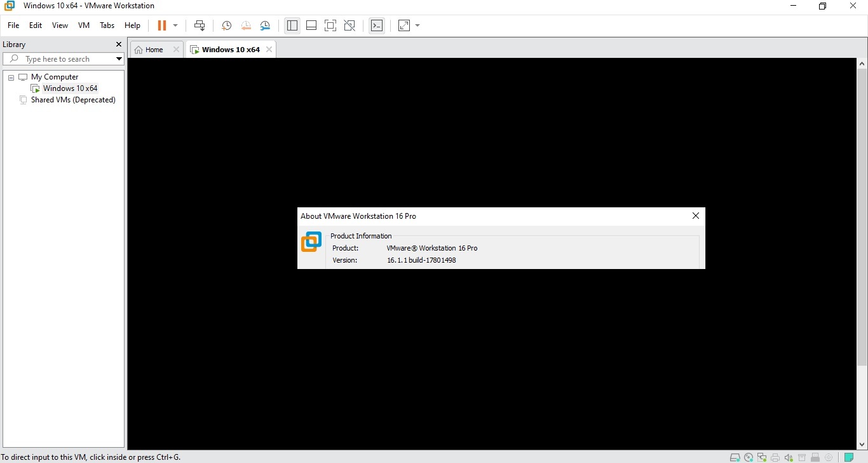
Task: Click the message log note icon
Action: (x=849, y=457)
